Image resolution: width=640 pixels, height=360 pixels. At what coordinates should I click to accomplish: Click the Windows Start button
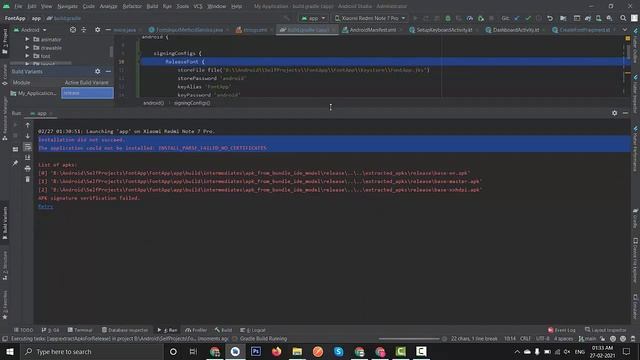point(9,351)
